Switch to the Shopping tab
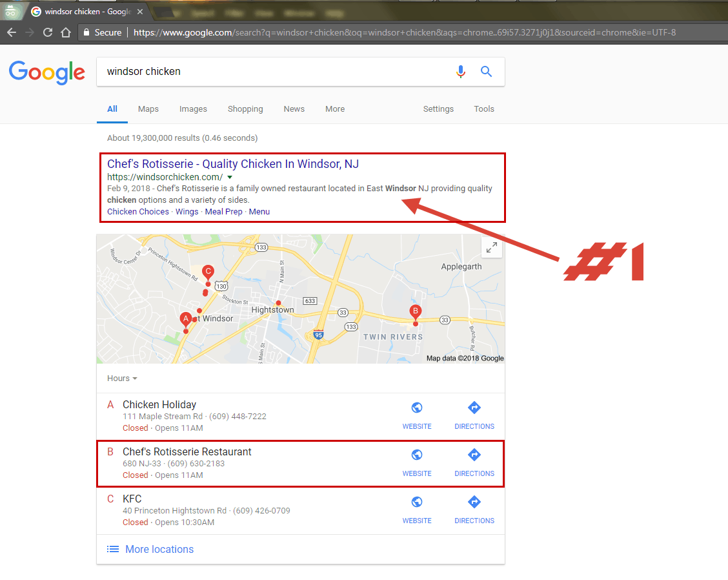728x580 pixels. pyautogui.click(x=245, y=109)
